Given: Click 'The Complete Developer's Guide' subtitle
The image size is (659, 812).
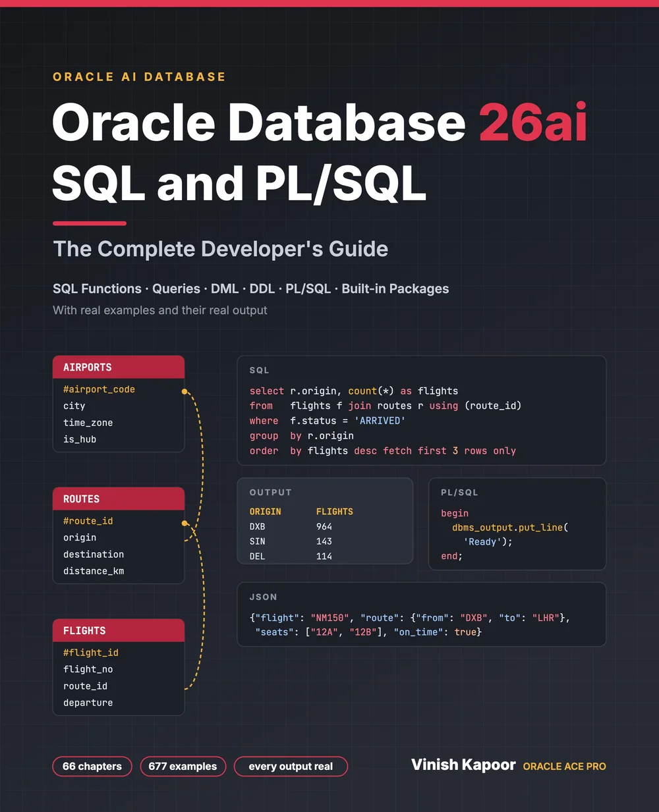Looking at the screenshot, I should coord(220,249).
